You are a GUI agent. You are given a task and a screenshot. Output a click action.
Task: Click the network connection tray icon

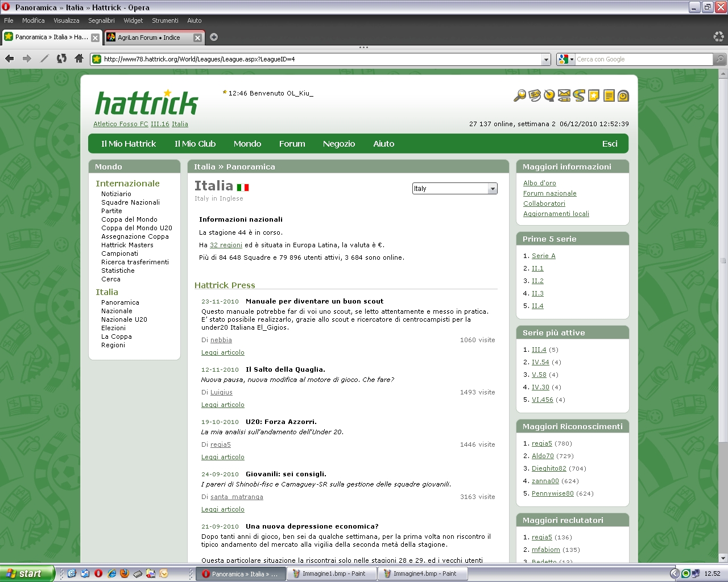696,573
